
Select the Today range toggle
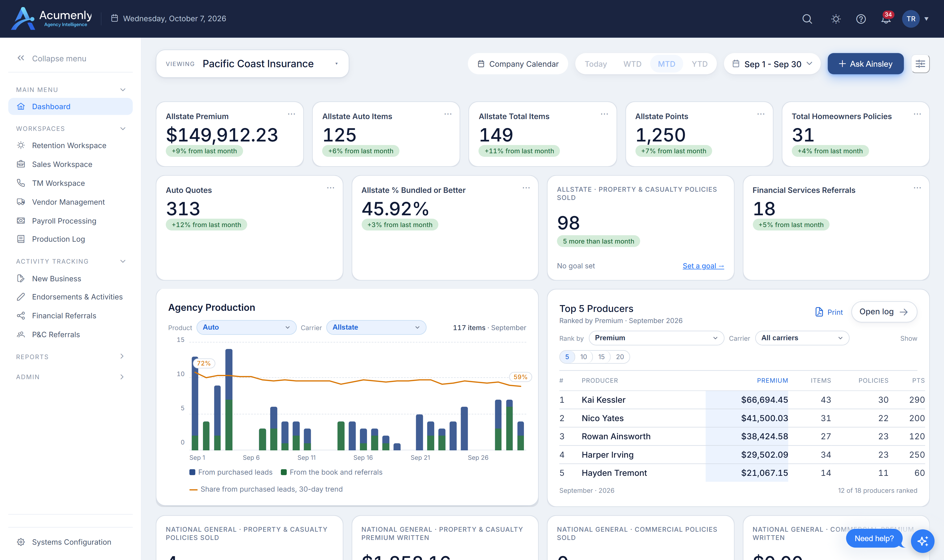tap(595, 64)
